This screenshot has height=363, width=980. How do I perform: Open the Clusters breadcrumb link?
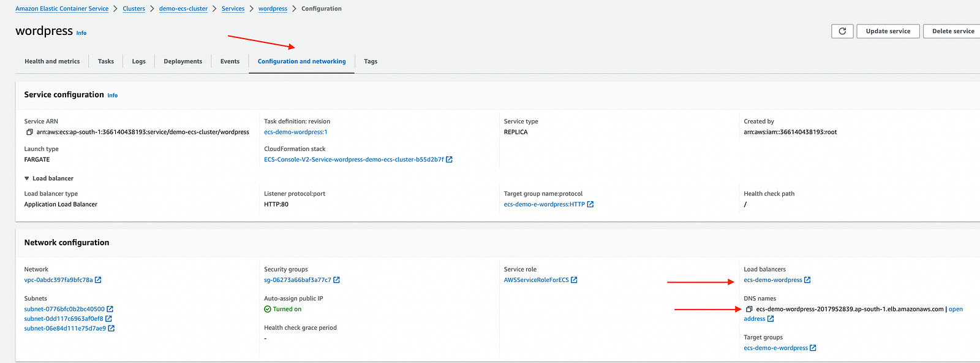tap(134, 9)
